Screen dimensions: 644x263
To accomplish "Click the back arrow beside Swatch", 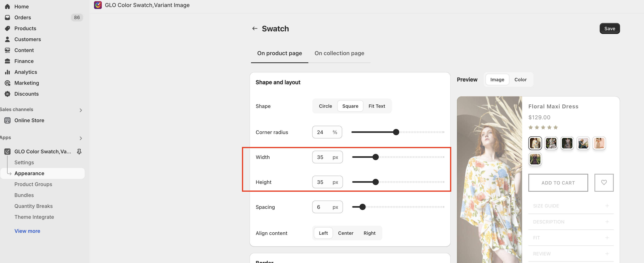I will 255,28.
